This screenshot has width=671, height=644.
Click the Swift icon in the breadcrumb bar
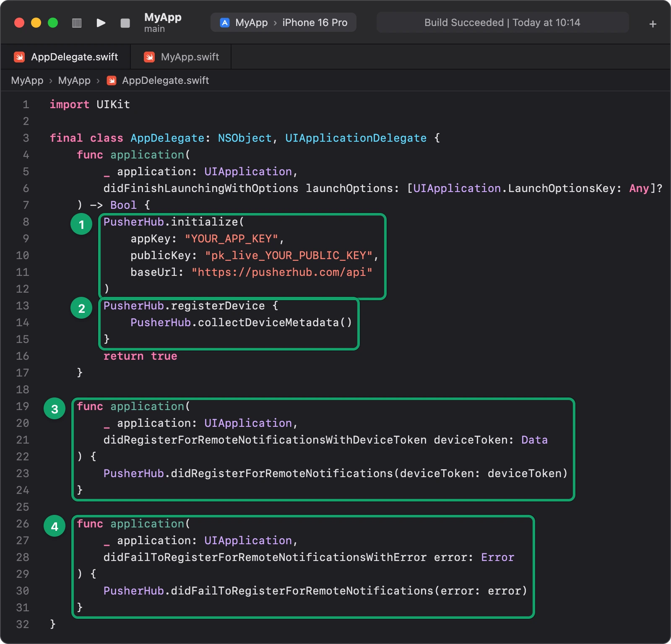tap(112, 80)
